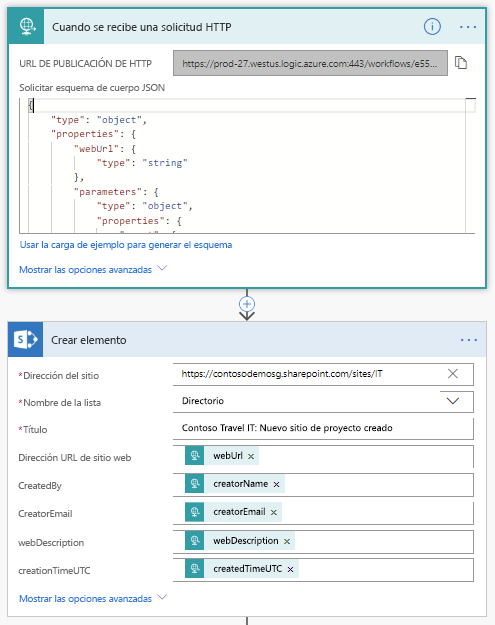The height and width of the screenshot is (625, 495).
Task: Insert a new step with the plus button
Action: pos(247,304)
